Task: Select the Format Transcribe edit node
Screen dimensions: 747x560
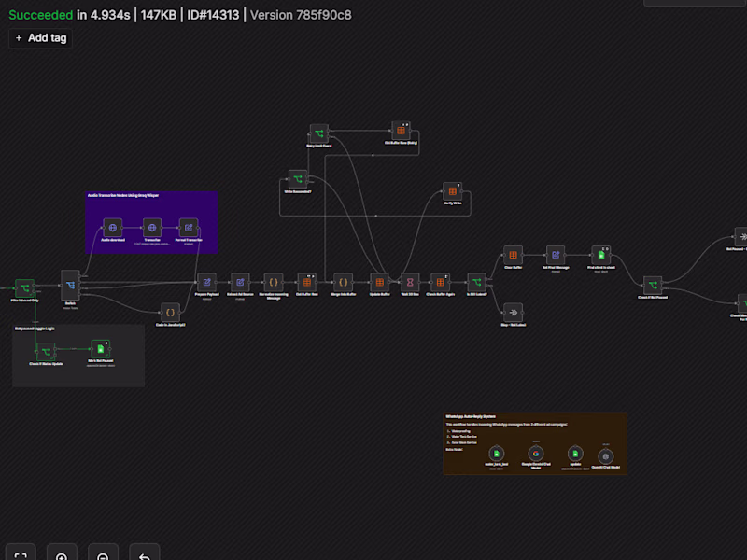Action: (x=189, y=228)
